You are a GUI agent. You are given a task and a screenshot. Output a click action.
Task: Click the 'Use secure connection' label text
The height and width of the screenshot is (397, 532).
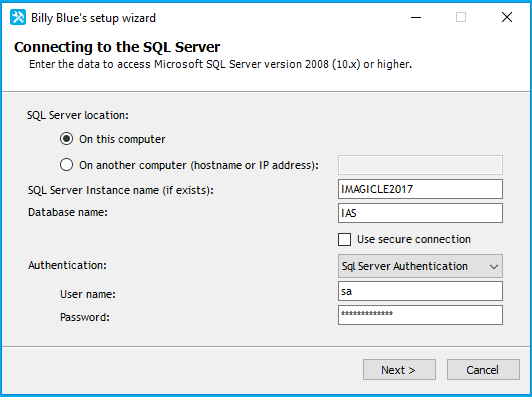[414, 239]
